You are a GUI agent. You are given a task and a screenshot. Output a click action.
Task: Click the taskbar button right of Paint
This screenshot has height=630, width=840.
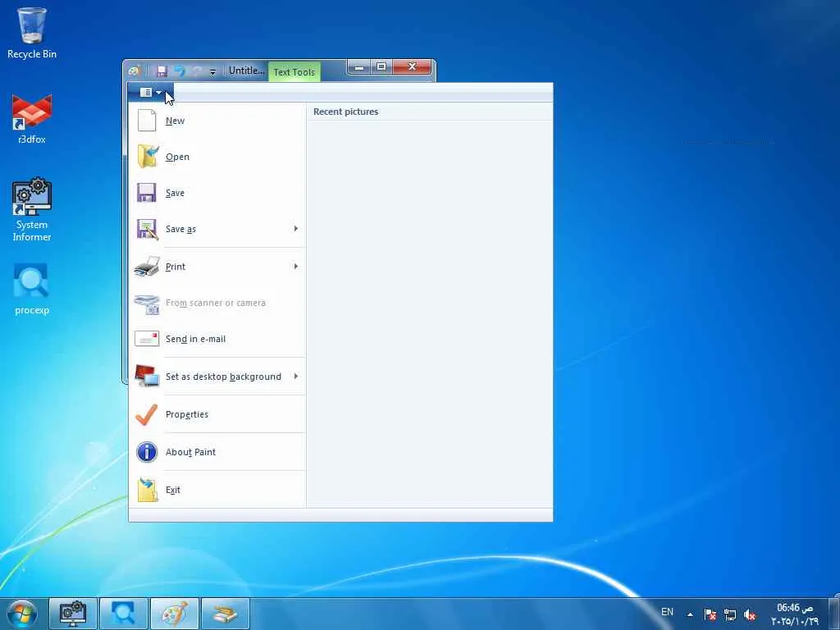[x=226, y=614]
